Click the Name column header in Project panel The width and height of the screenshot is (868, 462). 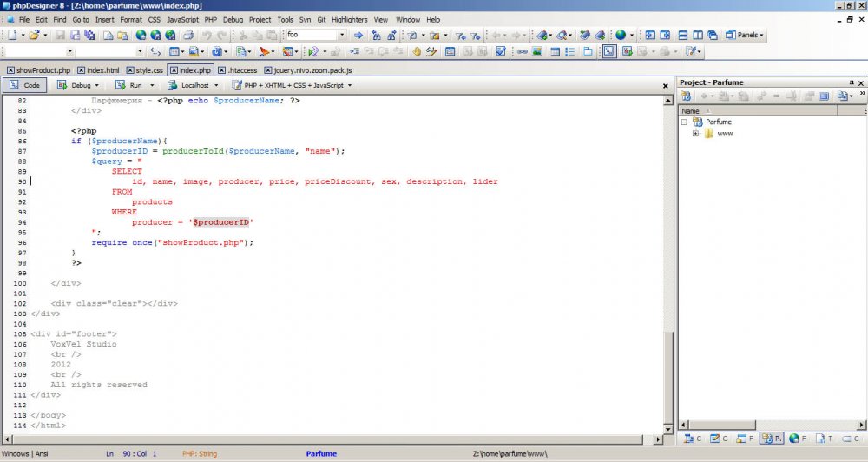[759, 111]
